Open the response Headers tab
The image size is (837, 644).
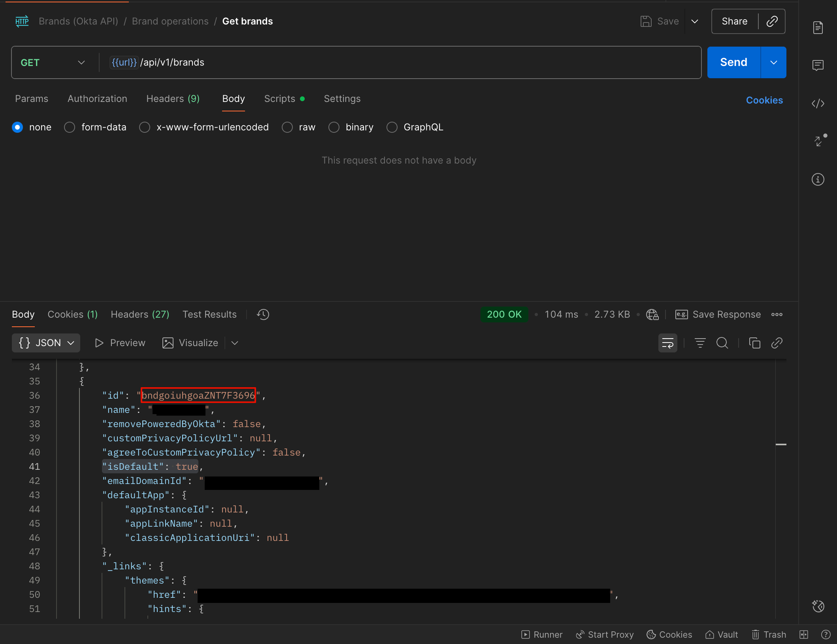tap(140, 314)
